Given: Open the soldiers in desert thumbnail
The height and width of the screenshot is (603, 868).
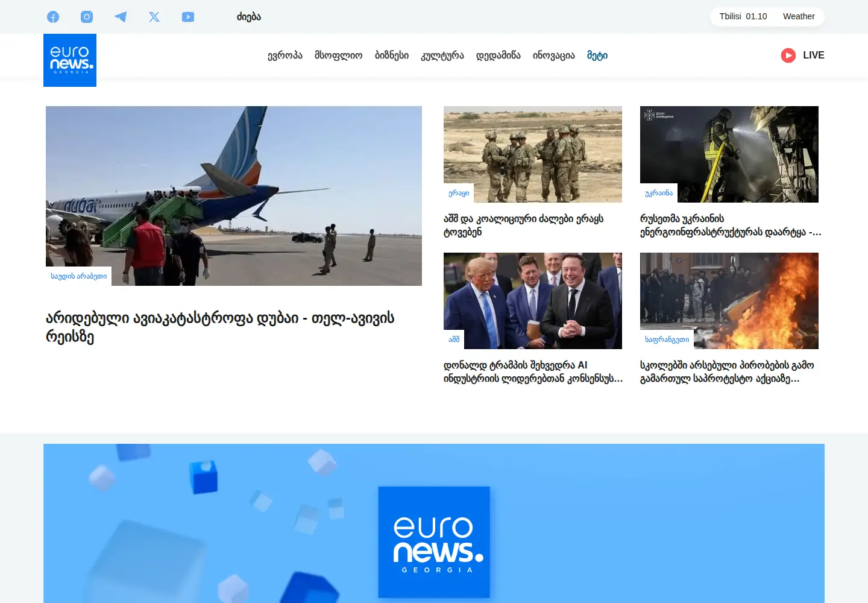Looking at the screenshot, I should pos(533,154).
